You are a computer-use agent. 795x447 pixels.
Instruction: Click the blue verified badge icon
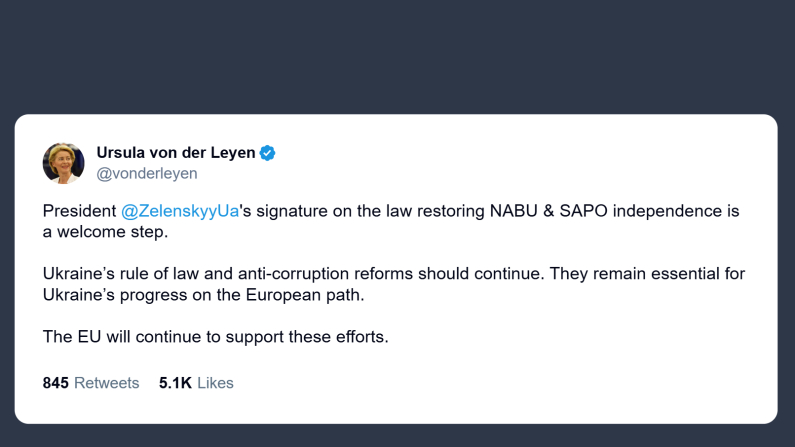coord(267,153)
